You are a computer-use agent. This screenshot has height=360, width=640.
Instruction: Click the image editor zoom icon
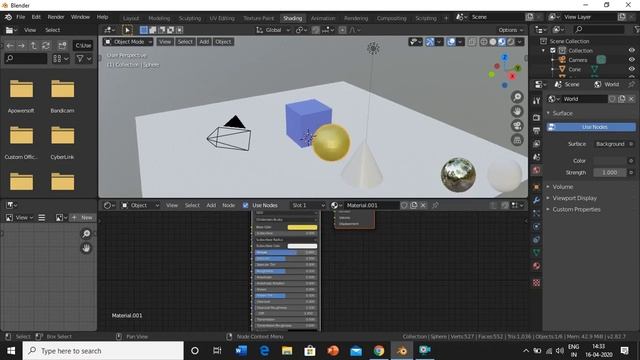[86, 234]
